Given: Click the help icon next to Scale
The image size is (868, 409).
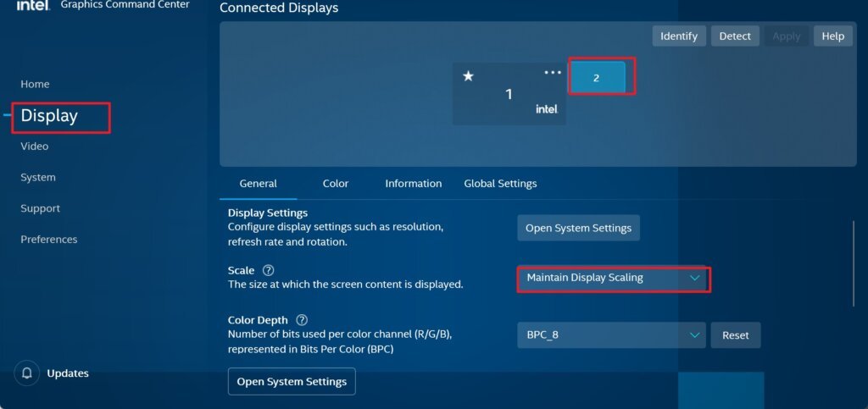Looking at the screenshot, I should [269, 270].
